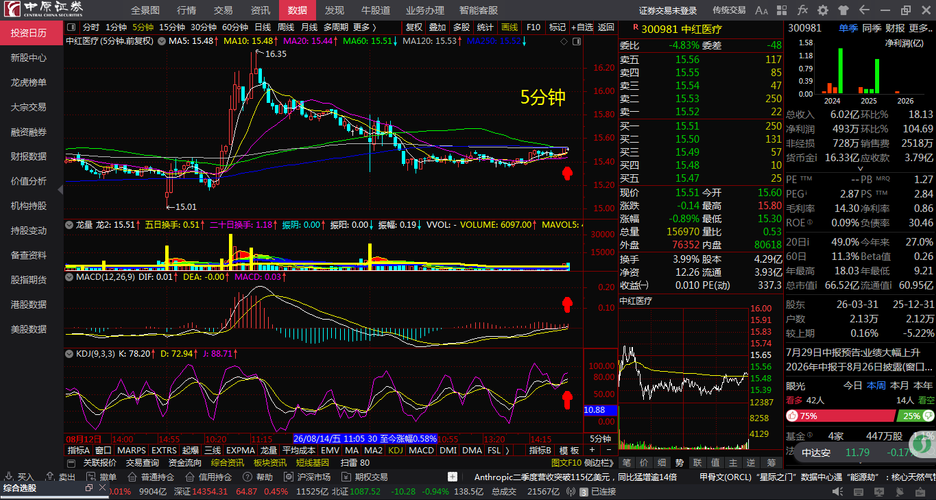This screenshot has width=936, height=500.
Task: Expand the chevron below 货币金 row
Action: pos(860,169)
